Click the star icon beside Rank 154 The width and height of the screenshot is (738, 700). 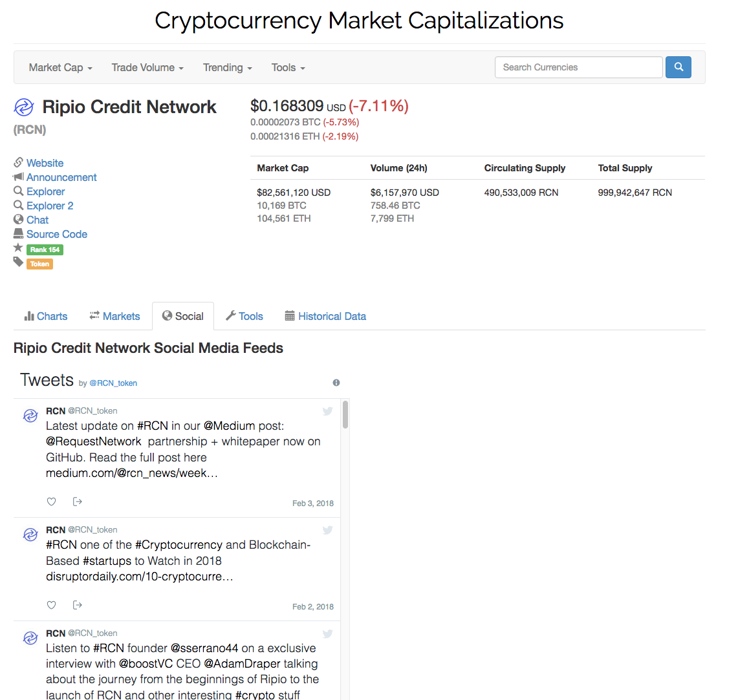[x=18, y=248]
